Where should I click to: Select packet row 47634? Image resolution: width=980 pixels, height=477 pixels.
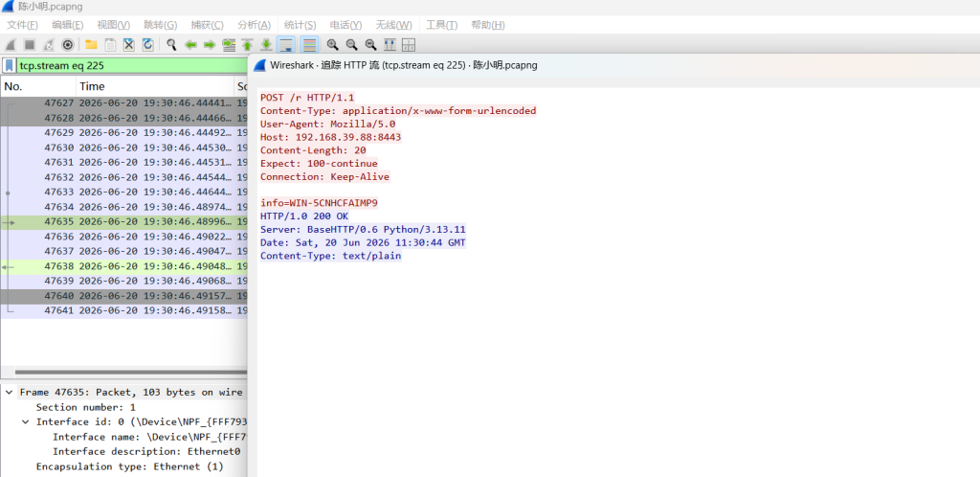[123, 207]
